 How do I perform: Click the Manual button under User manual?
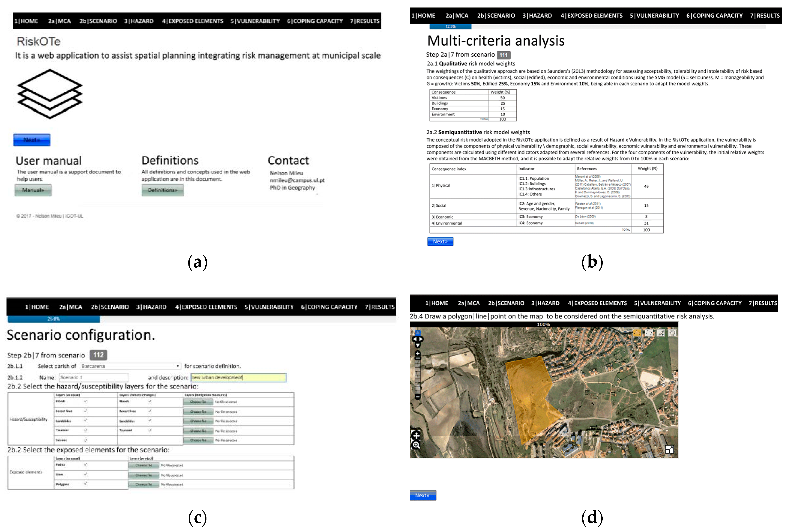pos(33,190)
